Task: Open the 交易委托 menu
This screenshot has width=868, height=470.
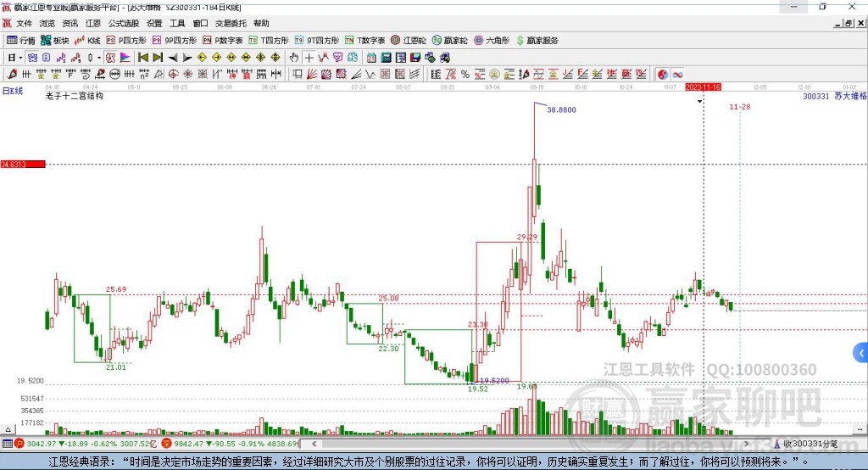Action: pyautogui.click(x=231, y=23)
